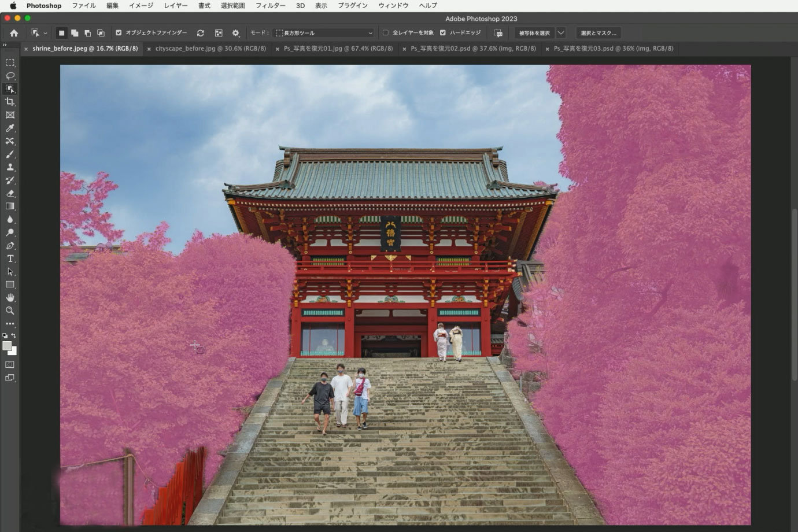Open the Object Finder settings gear
Screen dimensions: 798x532
(x=235, y=33)
